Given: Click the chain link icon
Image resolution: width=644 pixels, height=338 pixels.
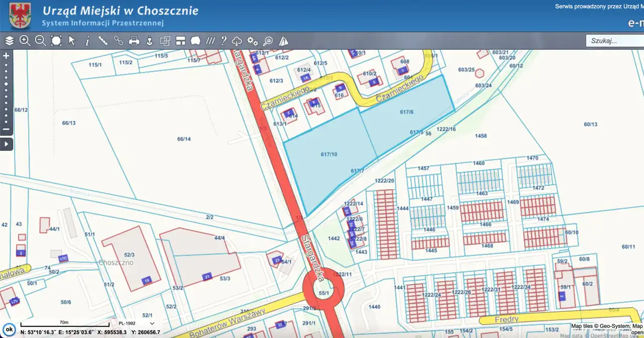Looking at the screenshot, I should coord(118,41).
